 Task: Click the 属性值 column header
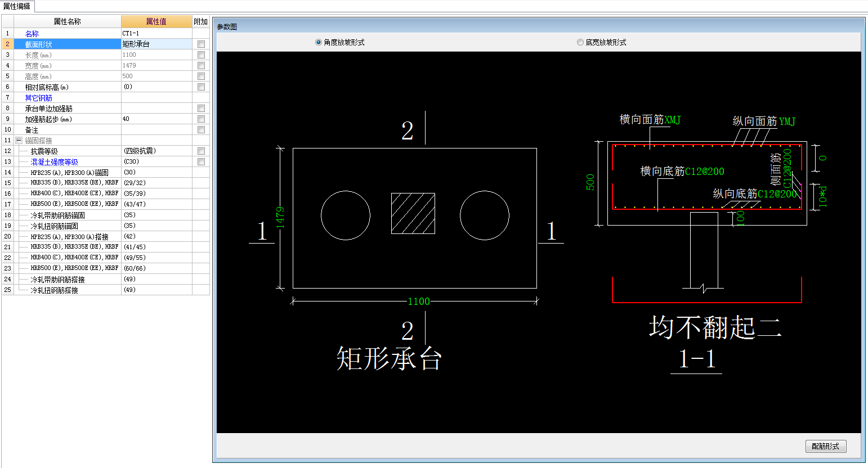coord(156,21)
